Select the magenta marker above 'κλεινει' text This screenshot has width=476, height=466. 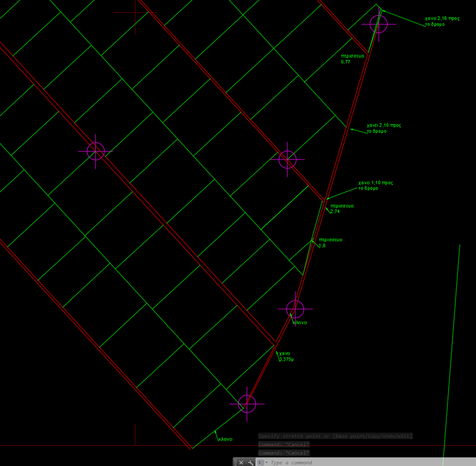pyautogui.click(x=295, y=309)
